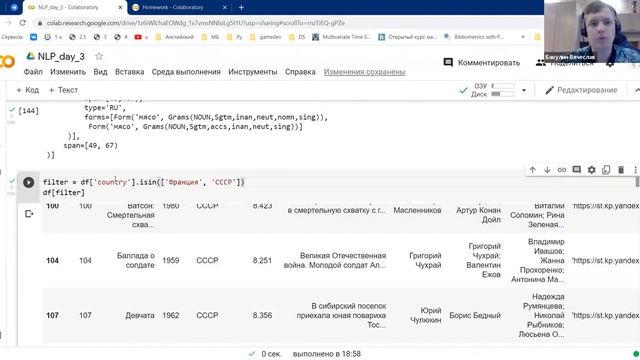The height and width of the screenshot is (360, 640).
Task: Click the execution count [144]
Action: point(29,111)
